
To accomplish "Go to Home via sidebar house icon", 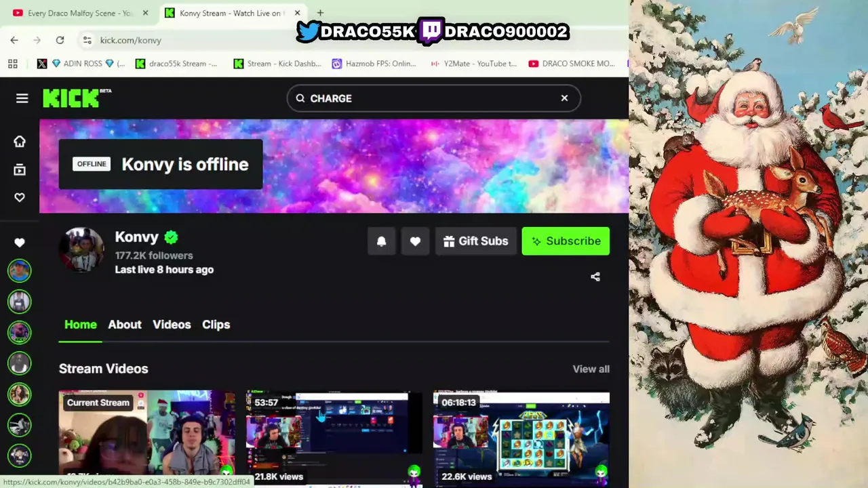I will tap(20, 141).
